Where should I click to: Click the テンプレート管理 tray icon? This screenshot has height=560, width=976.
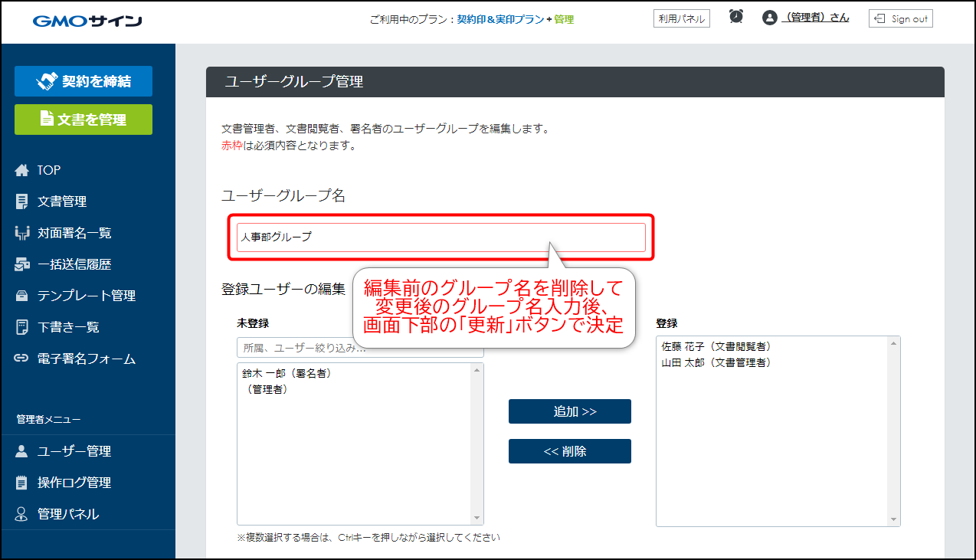tap(21, 296)
